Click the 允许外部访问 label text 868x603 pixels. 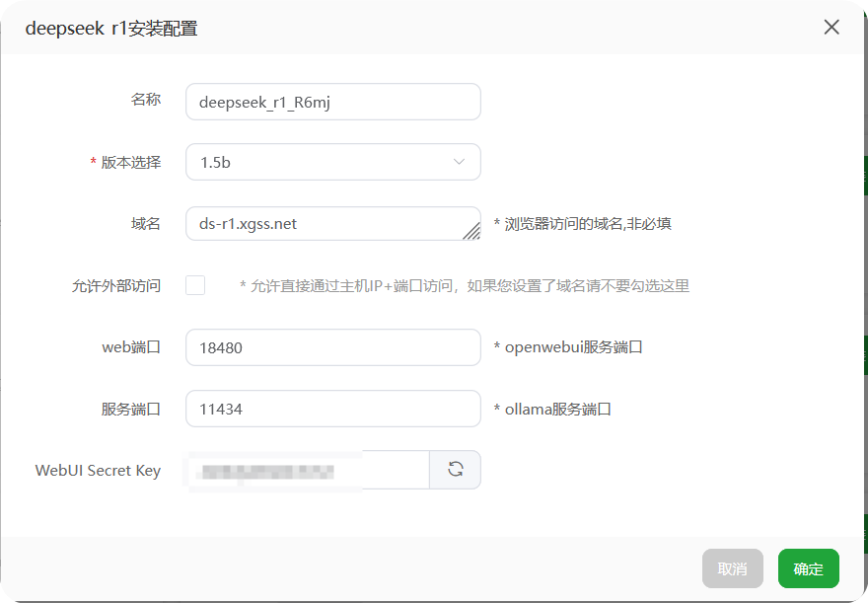pyautogui.click(x=116, y=286)
